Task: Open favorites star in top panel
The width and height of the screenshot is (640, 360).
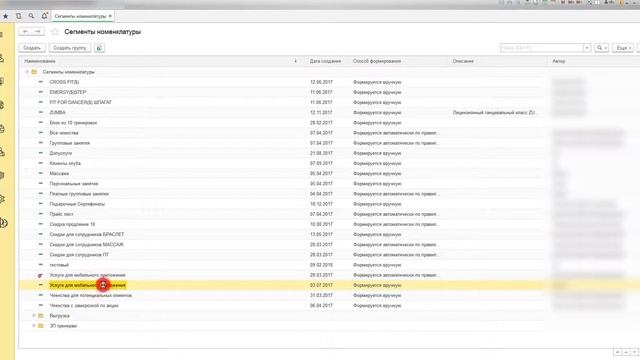Action: (6, 16)
